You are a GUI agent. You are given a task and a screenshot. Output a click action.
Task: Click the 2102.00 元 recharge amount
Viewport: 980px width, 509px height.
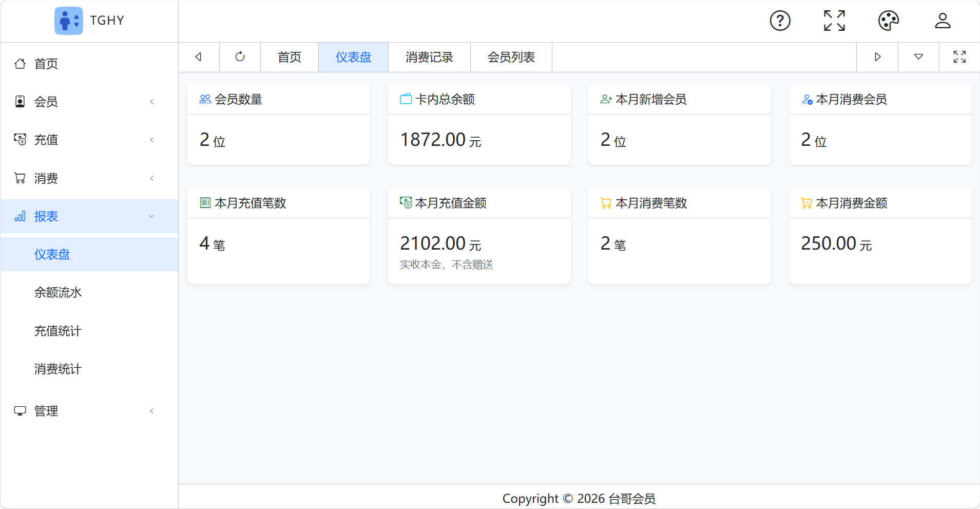tap(440, 243)
